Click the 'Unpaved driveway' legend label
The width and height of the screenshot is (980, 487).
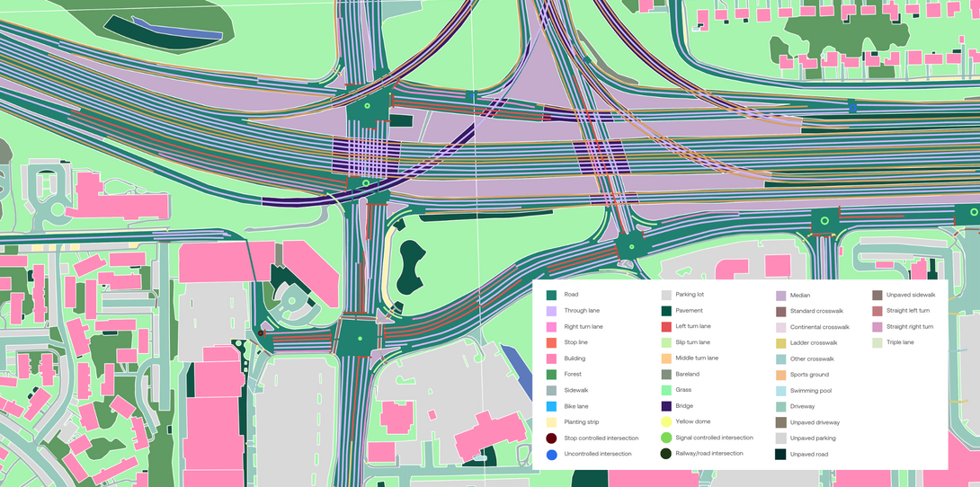click(x=815, y=422)
